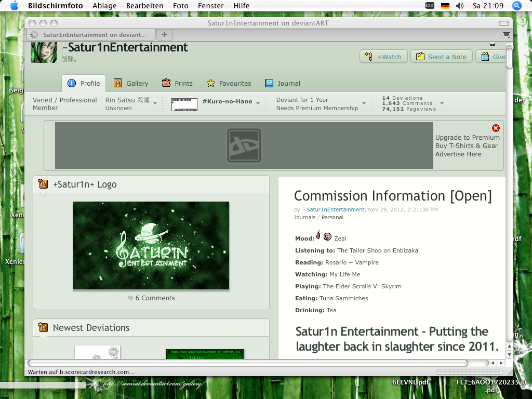This screenshot has height=399, width=532.
Task: Click the mood emoticon face next to Zeal
Action: coord(327,236)
